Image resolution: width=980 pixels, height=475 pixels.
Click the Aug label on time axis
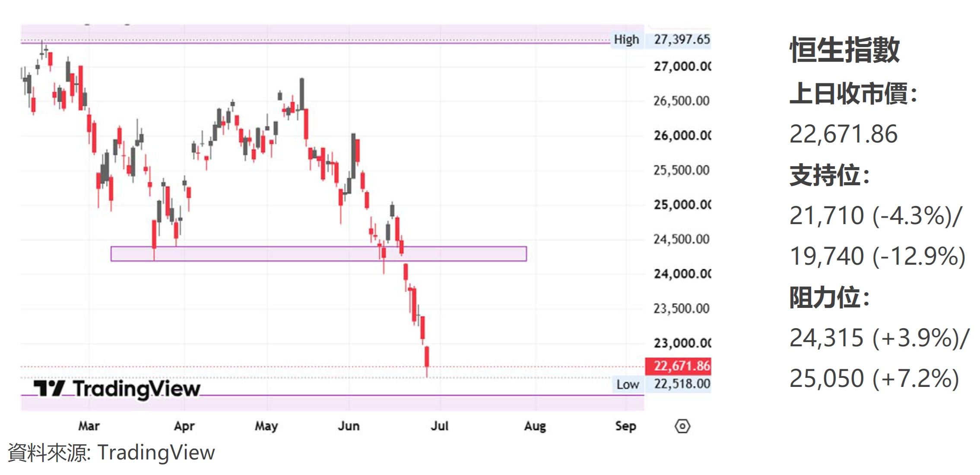[535, 427]
